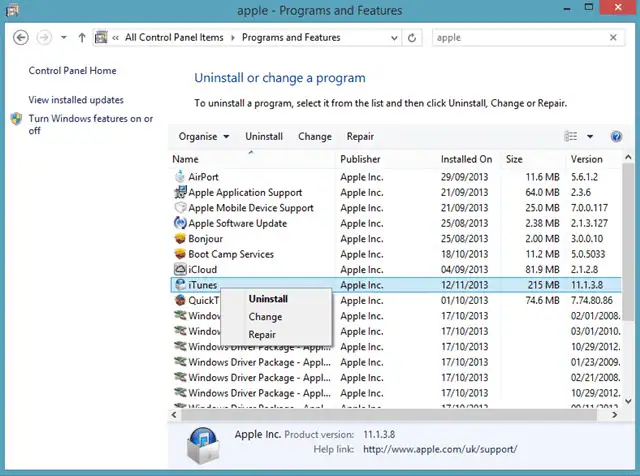This screenshot has width=640, height=476.
Task: Choose Repair from the context menu
Action: point(262,335)
